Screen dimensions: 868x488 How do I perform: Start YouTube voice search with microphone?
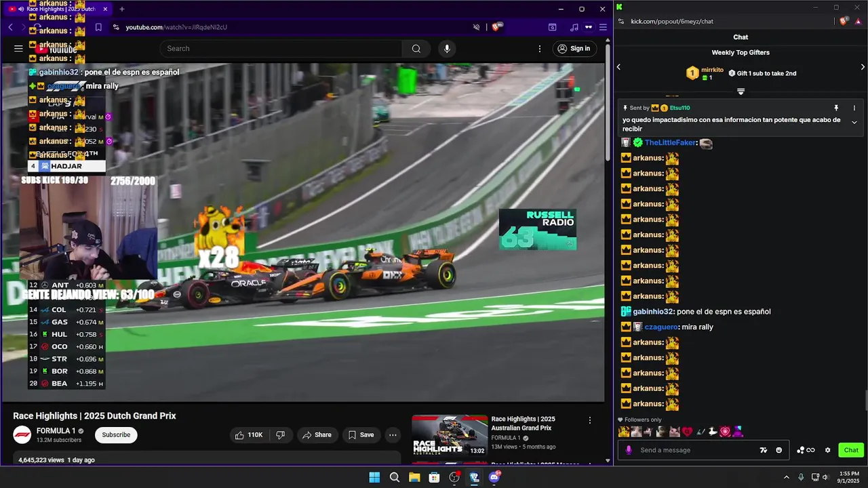point(447,49)
